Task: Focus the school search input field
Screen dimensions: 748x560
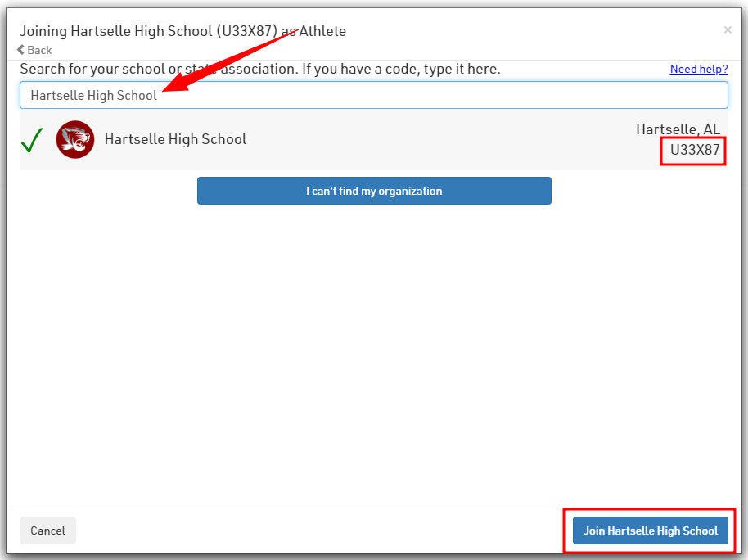Action: pos(373,95)
